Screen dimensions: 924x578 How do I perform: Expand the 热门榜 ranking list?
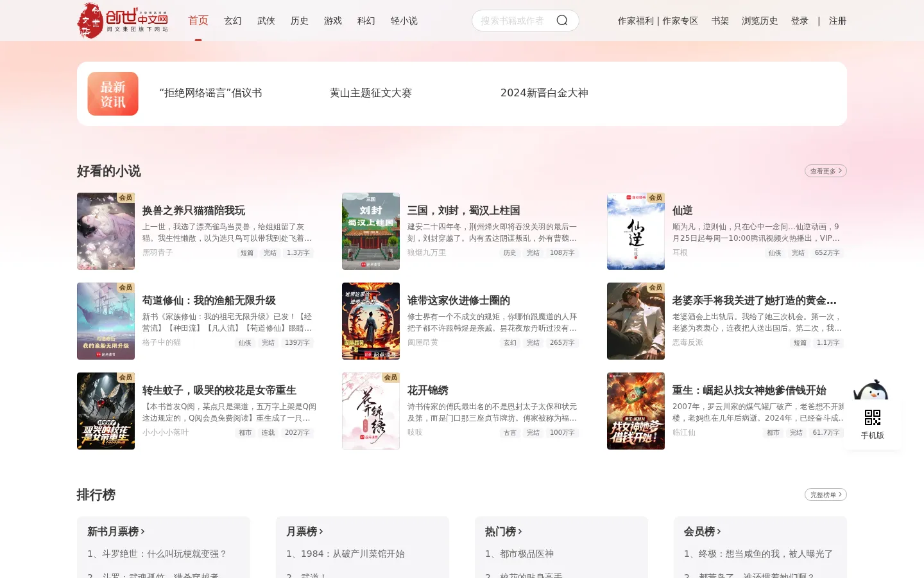[x=504, y=532]
